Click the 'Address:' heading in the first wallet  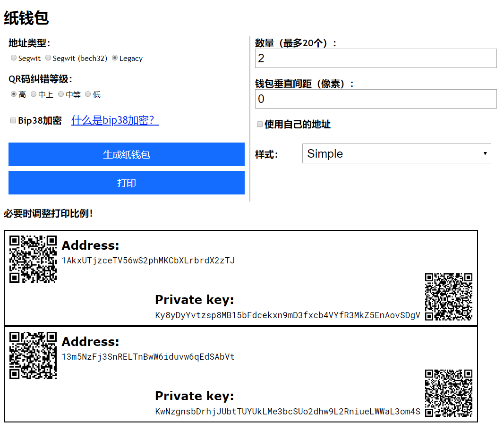coord(90,245)
